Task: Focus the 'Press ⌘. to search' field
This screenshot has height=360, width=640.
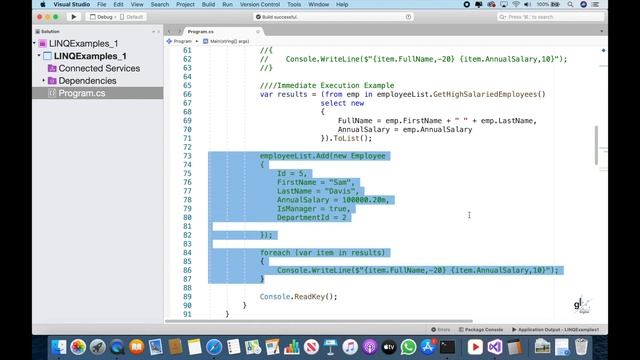Action: (x=550, y=17)
